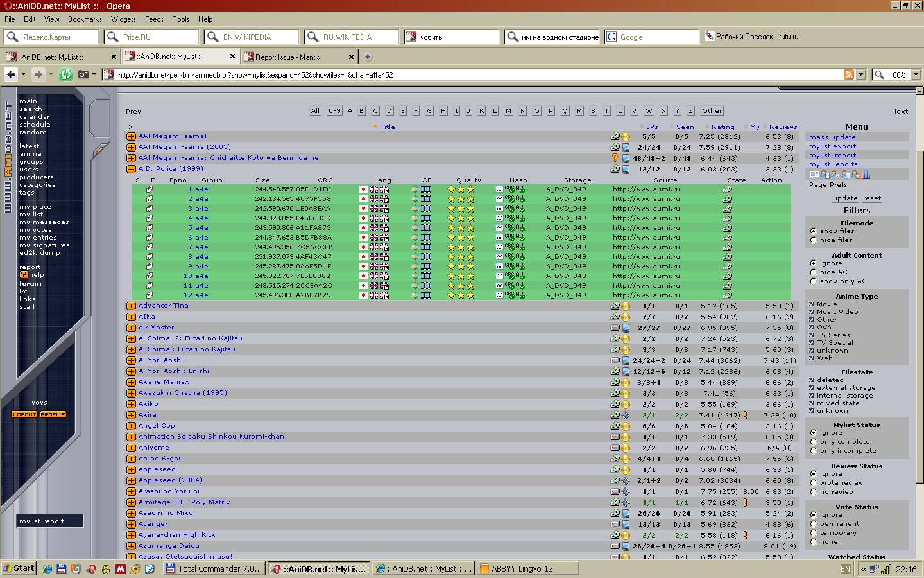
Task: Open the Bookmarks menu
Action: (x=85, y=19)
